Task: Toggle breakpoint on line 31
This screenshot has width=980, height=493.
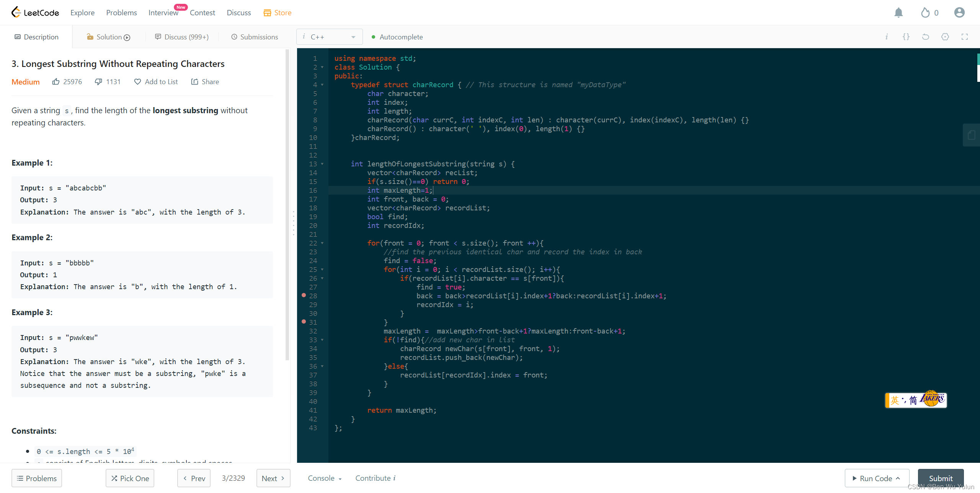Action: tap(304, 322)
